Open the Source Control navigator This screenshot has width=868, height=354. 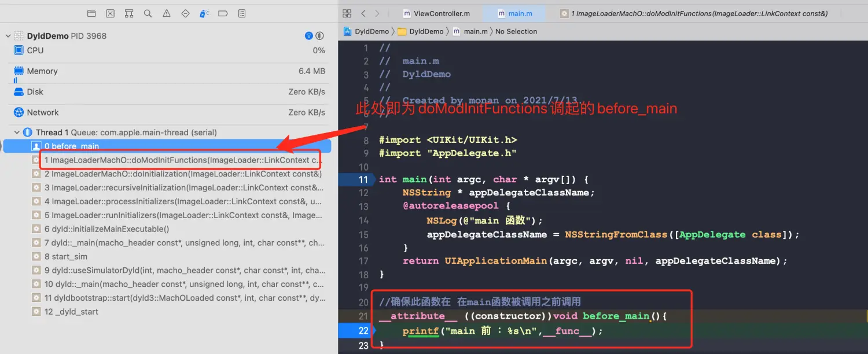pyautogui.click(x=110, y=13)
